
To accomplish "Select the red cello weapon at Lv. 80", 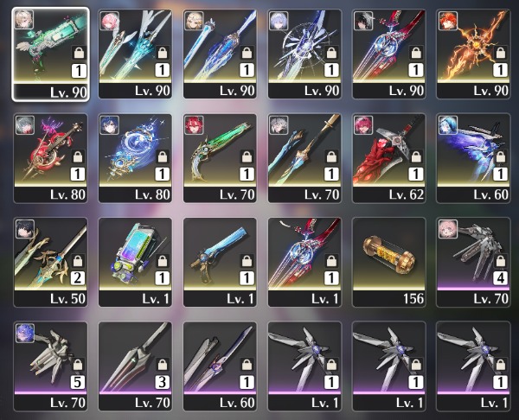I will (x=50, y=158).
